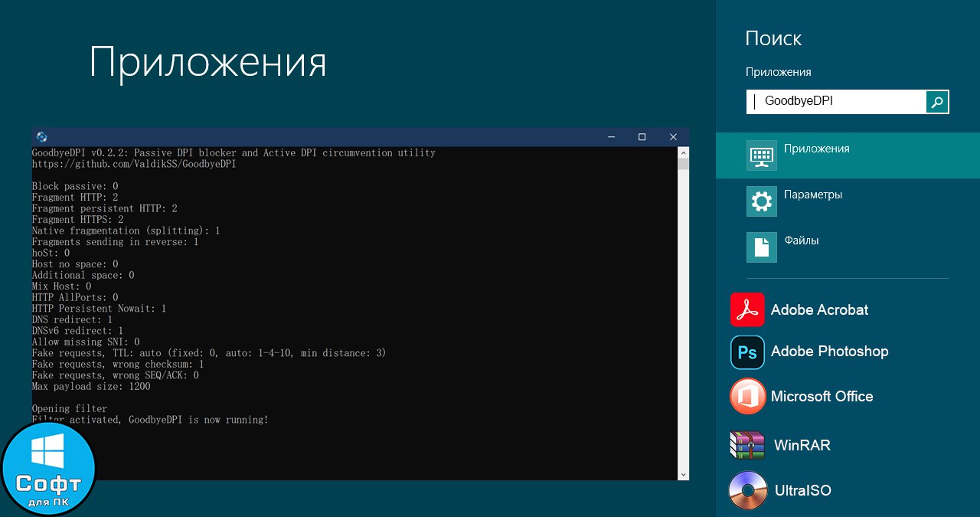Viewport: 980px width, 517px height.
Task: Click the Adobe Photoshop label
Action: (829, 352)
